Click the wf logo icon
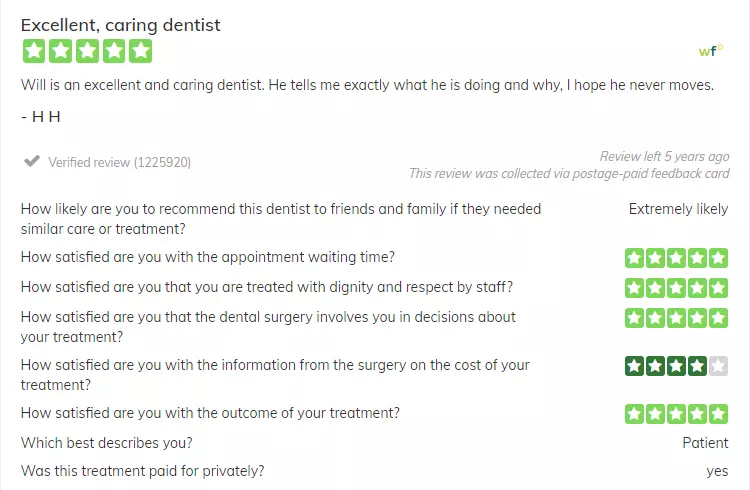750x490 pixels. [x=711, y=50]
